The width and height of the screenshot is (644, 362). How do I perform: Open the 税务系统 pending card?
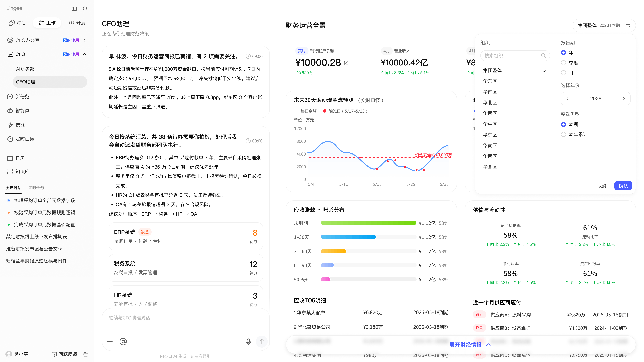coord(186,268)
